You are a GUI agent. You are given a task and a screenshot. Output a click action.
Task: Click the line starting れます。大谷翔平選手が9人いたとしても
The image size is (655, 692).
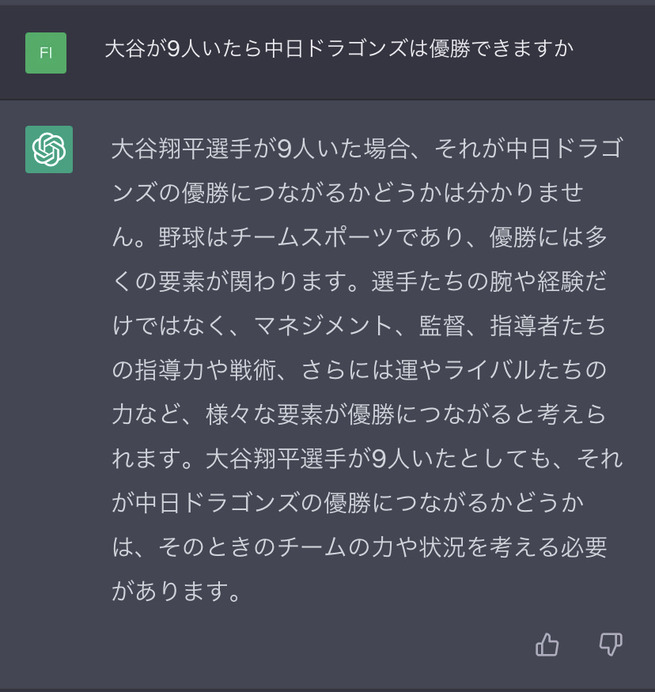(x=367, y=459)
